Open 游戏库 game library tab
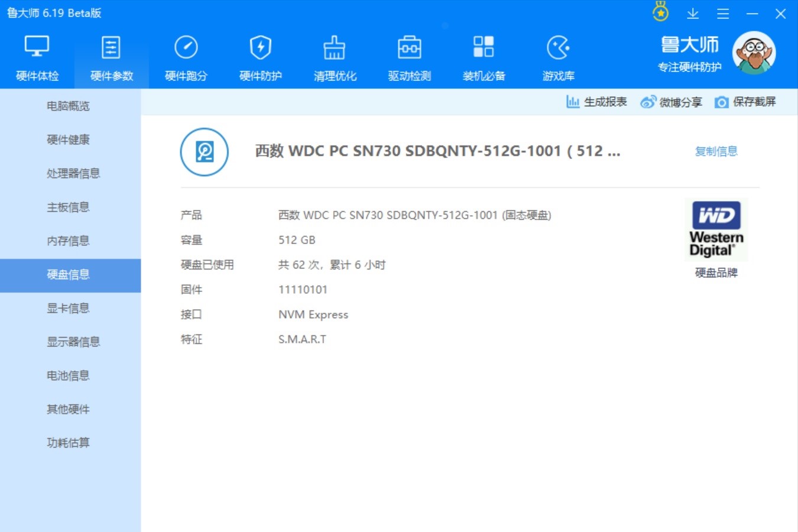This screenshot has height=532, width=798. coord(559,59)
